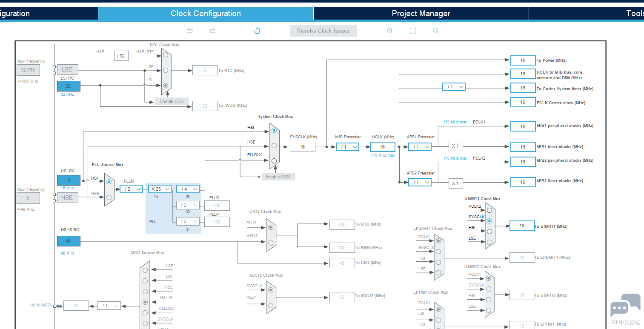This screenshot has width=644, height=329.
Task: Select HSE in System Clock Mux
Action: [x=274, y=146]
